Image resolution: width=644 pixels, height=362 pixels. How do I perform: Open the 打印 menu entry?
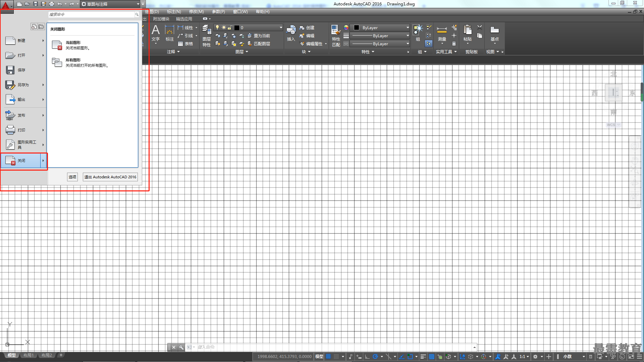point(24,130)
